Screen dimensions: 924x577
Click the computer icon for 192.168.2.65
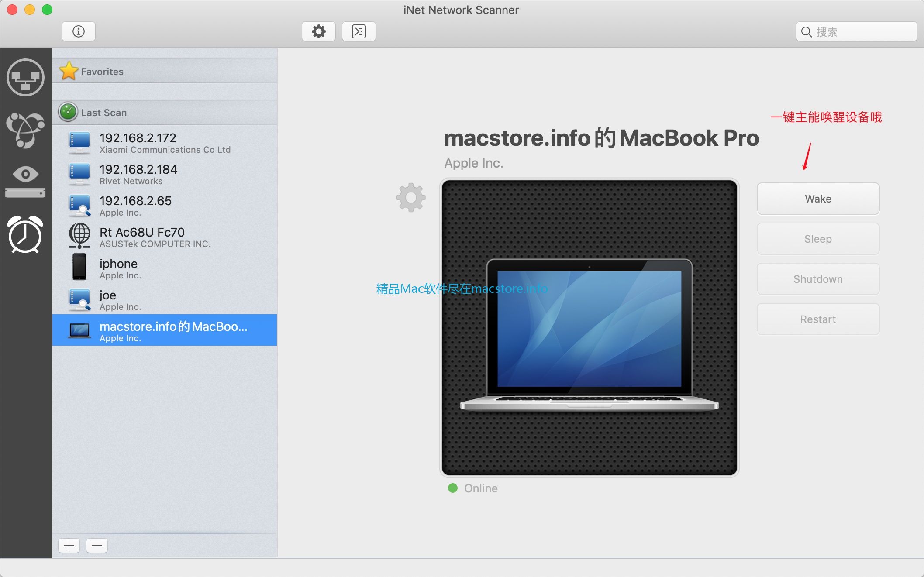pyautogui.click(x=79, y=206)
